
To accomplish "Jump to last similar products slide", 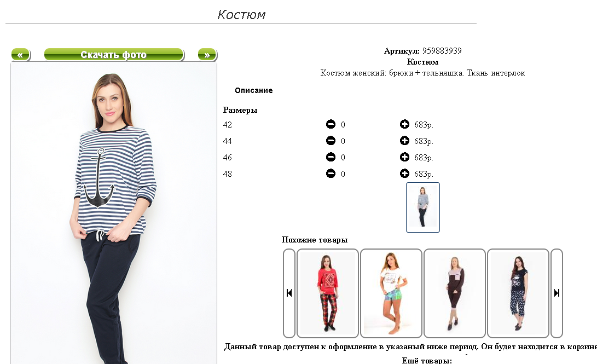I will click(x=557, y=293).
